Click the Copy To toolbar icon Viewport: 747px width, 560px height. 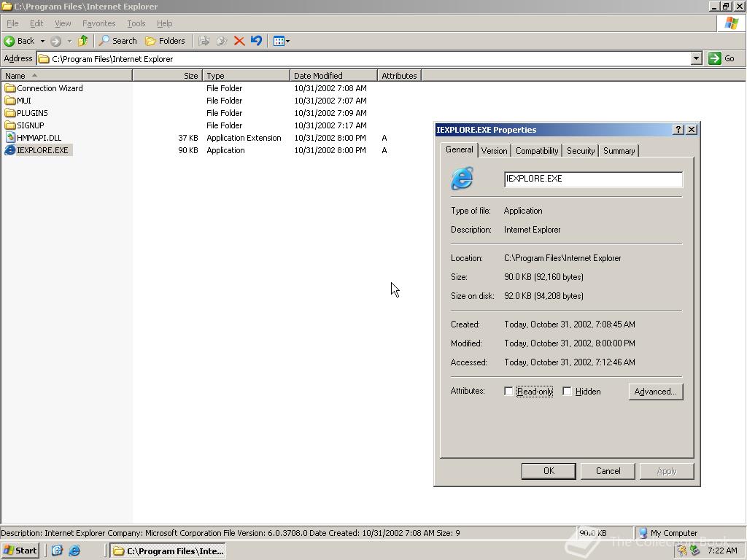pyautogui.click(x=222, y=41)
